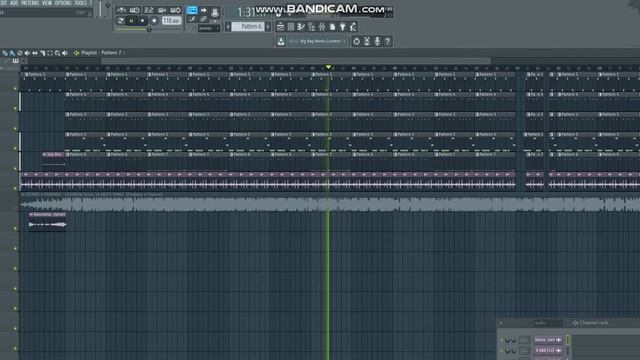Viewport: 640px width, 360px height.
Task: Toggle loop recording icon in transport panel
Action: pos(176,10)
